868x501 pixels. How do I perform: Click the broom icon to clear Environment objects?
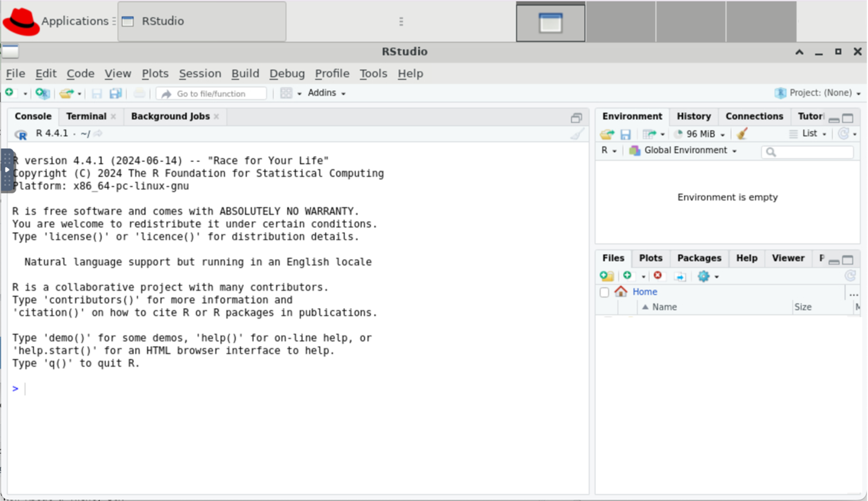click(742, 133)
